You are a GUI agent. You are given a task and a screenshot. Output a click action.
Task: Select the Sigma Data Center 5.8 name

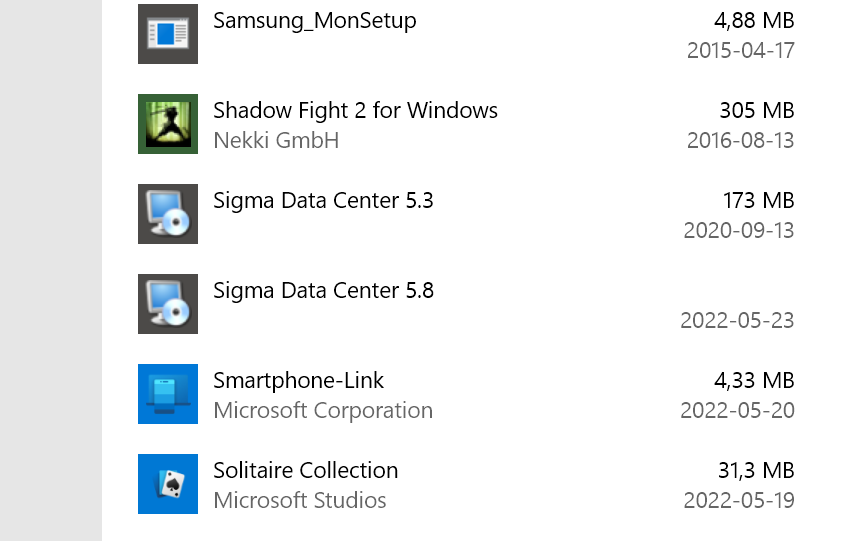[x=323, y=291]
